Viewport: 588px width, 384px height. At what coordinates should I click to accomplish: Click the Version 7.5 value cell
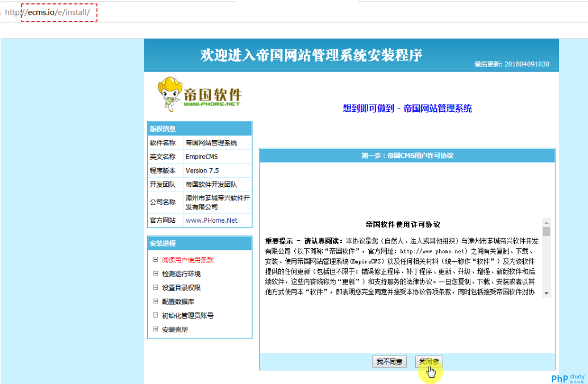click(x=218, y=170)
